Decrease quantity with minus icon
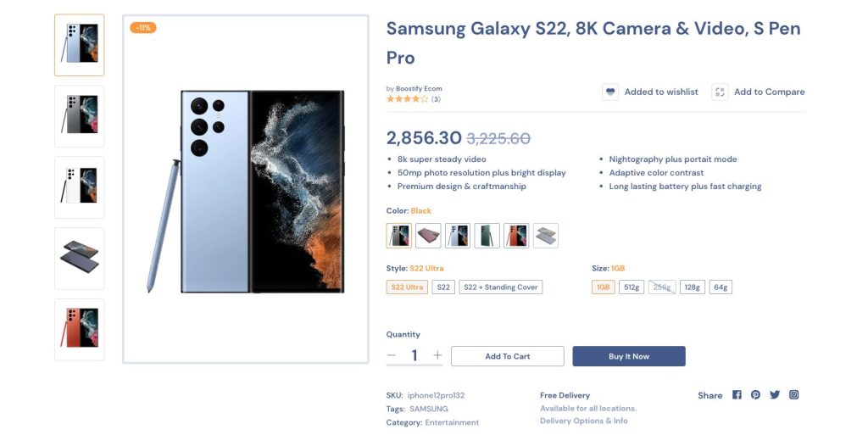This screenshot has width=868, height=446. point(392,355)
